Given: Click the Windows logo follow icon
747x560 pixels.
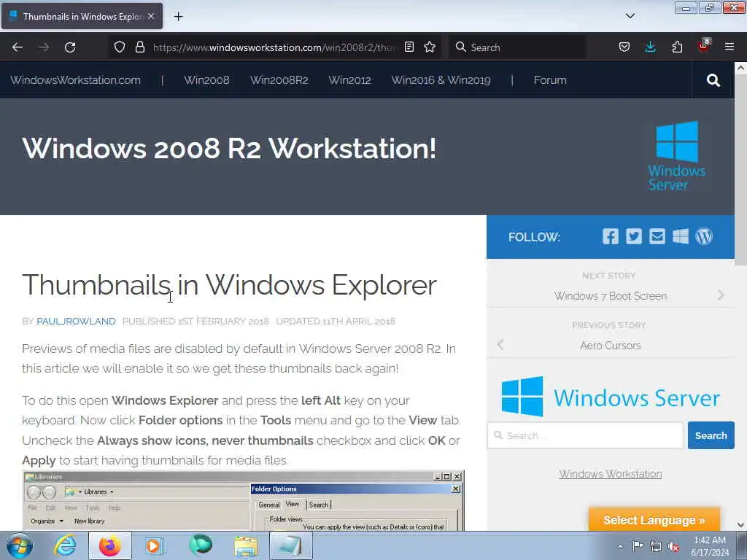Looking at the screenshot, I should [681, 236].
